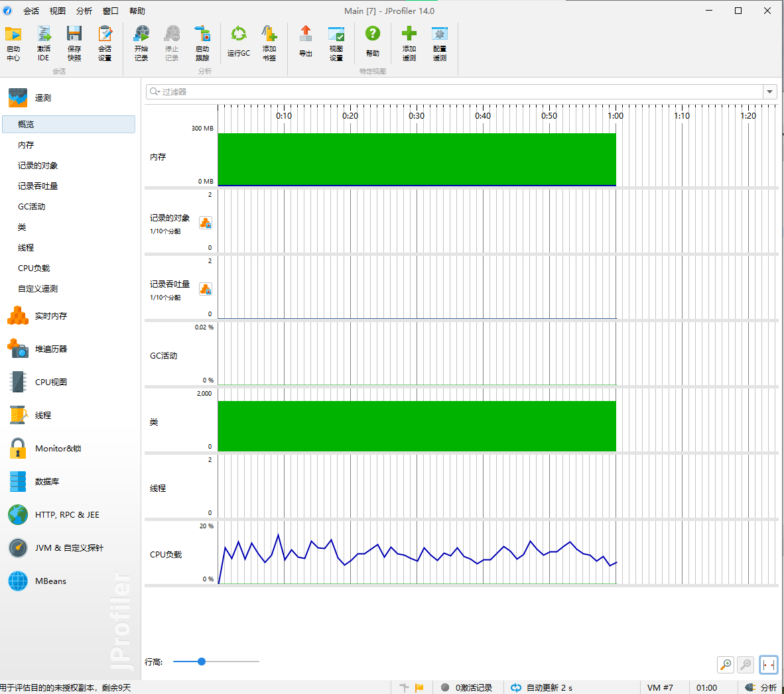Select Overview (概览) in sidebar
The image size is (784, 694).
pyautogui.click(x=69, y=125)
